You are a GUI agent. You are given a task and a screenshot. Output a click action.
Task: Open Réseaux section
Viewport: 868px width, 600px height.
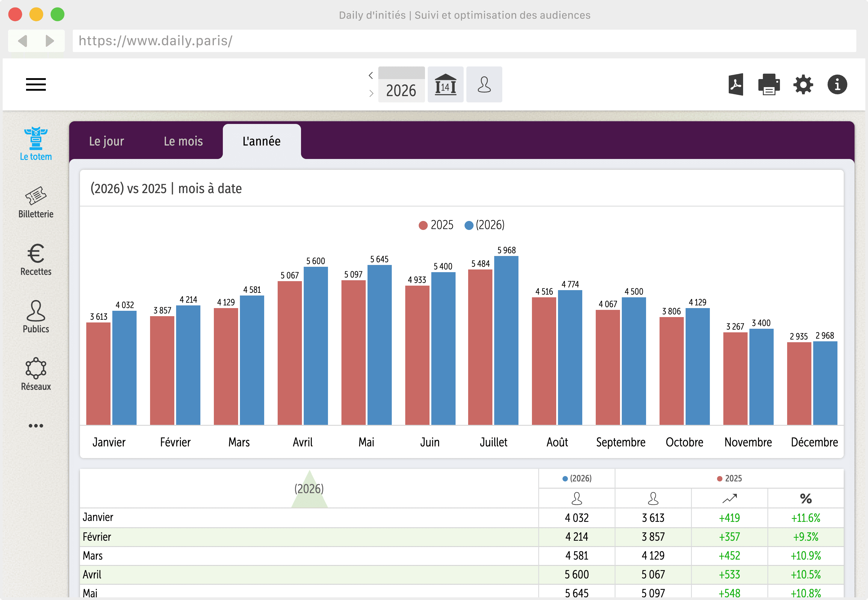point(36,375)
